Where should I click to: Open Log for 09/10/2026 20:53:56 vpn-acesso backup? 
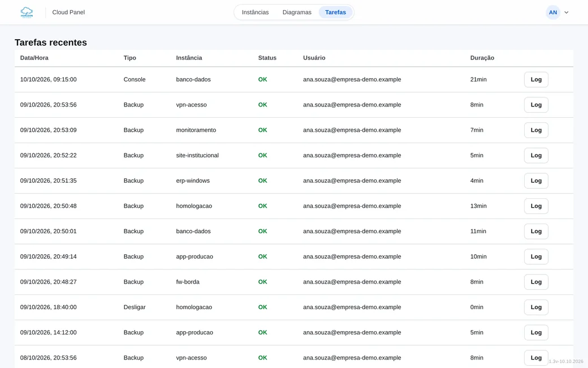point(536,105)
